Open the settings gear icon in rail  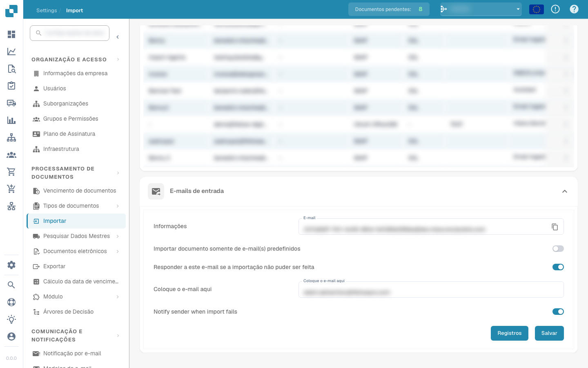[x=11, y=265]
